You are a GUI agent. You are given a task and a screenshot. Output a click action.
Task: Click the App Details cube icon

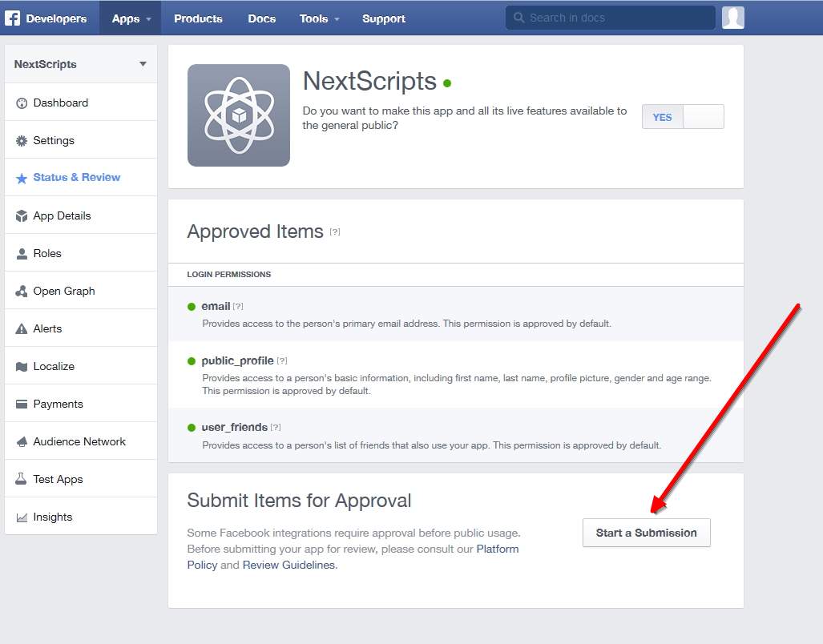[22, 216]
